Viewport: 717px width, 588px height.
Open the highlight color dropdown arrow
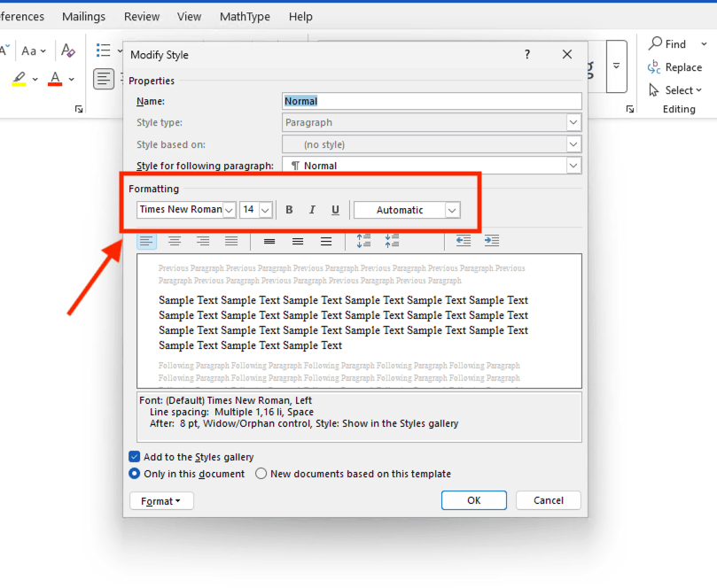[35, 80]
